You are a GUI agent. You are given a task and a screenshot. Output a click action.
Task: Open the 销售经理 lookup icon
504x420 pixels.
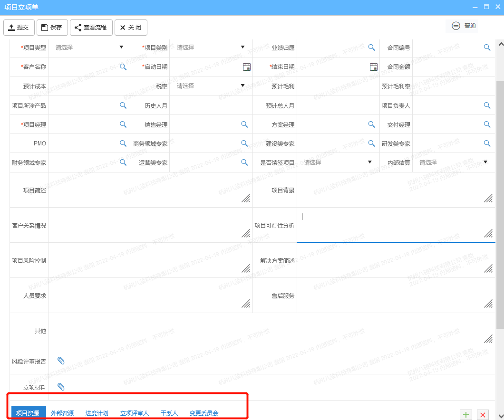244,124
